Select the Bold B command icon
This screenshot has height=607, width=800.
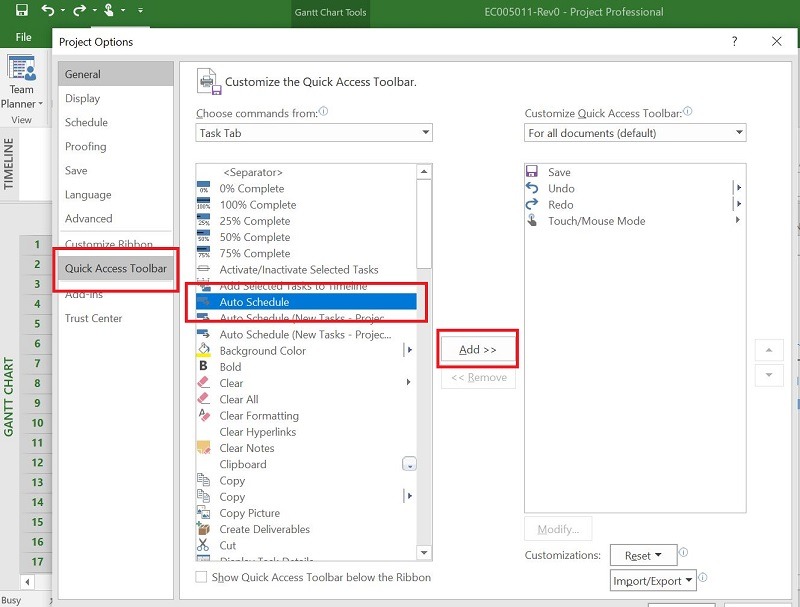tap(203, 366)
